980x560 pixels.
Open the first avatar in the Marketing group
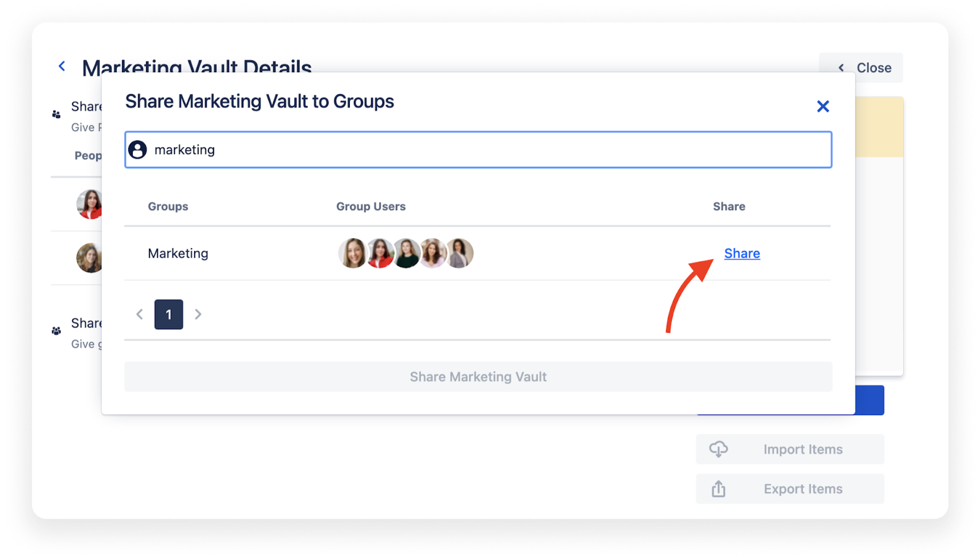352,253
